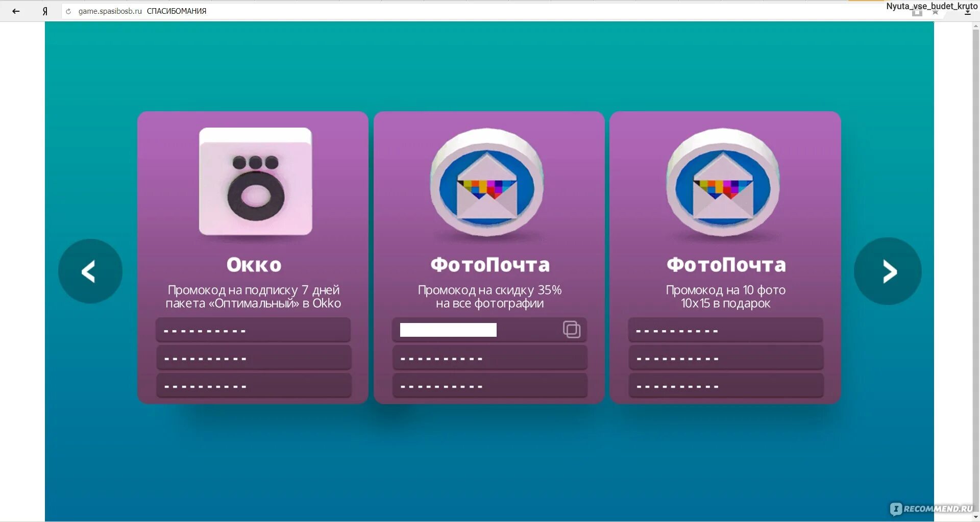The image size is (980, 522).
Task: Open the site protection icon beside star
Action: (x=917, y=12)
